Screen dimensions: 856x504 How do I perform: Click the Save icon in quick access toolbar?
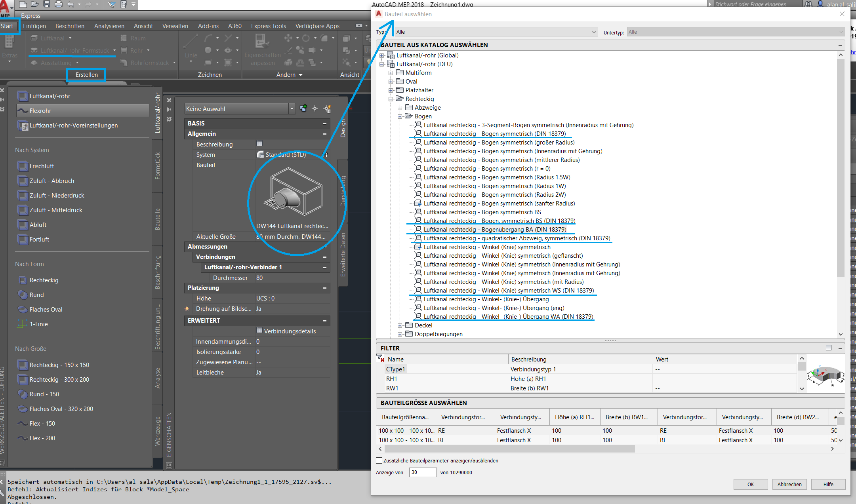coord(47,4)
